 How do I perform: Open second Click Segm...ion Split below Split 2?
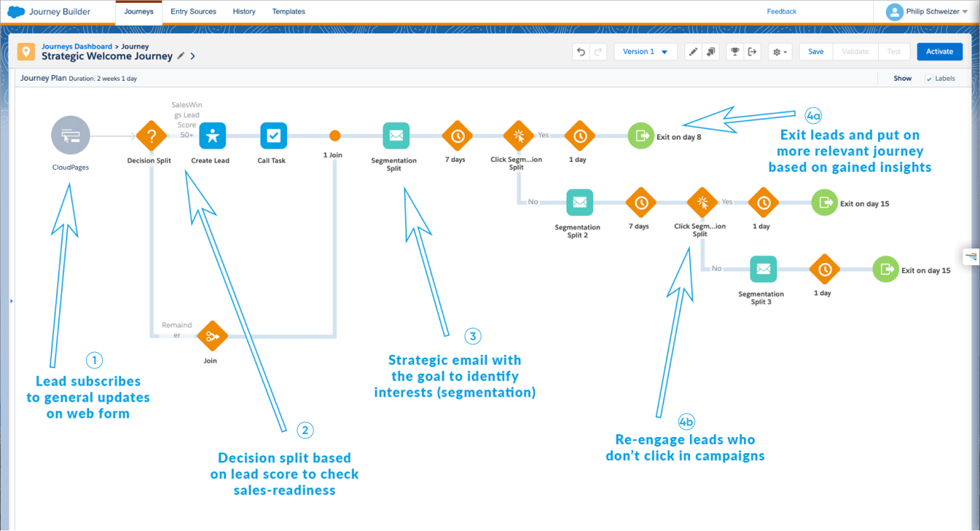tap(702, 202)
